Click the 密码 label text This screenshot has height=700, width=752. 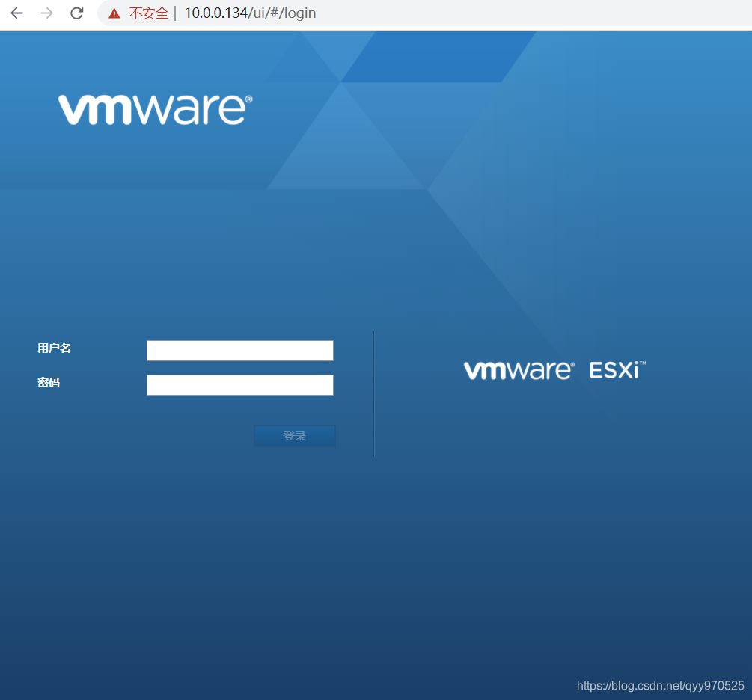point(49,383)
